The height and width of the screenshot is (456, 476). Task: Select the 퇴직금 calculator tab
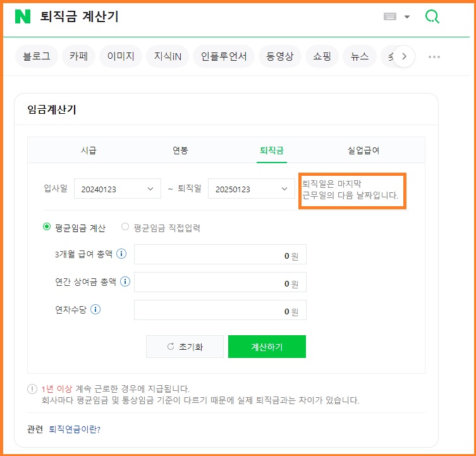[272, 150]
